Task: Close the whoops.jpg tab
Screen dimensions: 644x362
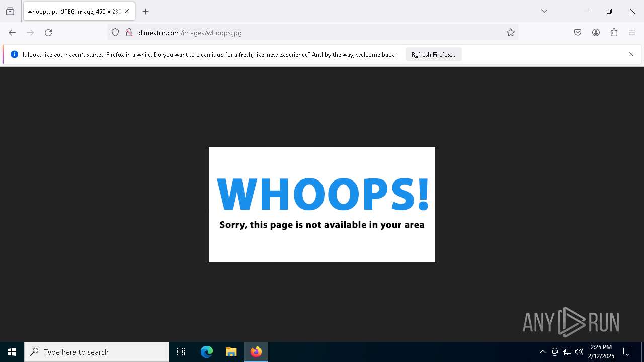Action: coord(127,11)
